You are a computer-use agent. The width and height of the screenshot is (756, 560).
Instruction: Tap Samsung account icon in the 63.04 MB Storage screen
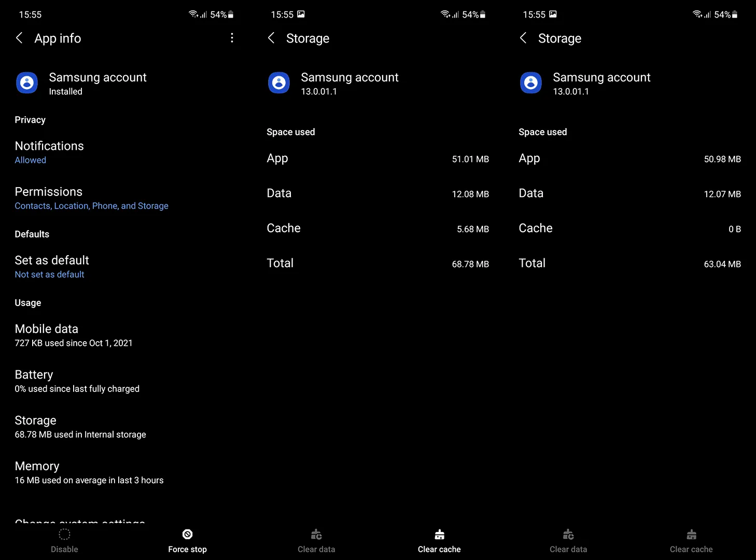(x=531, y=83)
